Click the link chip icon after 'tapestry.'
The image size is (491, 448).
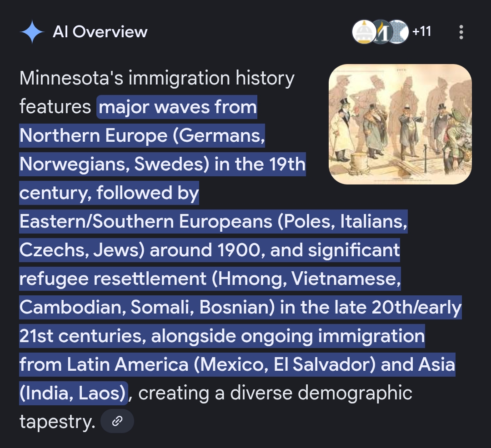[117, 421]
